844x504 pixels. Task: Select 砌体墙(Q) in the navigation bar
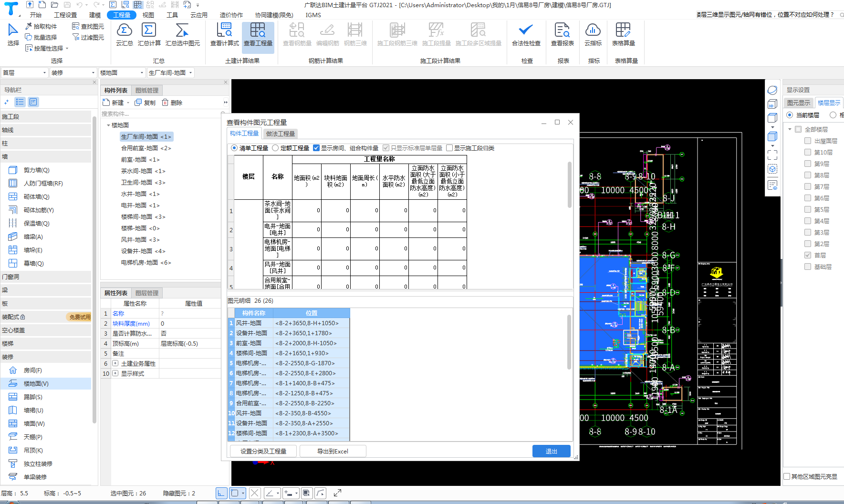(x=36, y=197)
